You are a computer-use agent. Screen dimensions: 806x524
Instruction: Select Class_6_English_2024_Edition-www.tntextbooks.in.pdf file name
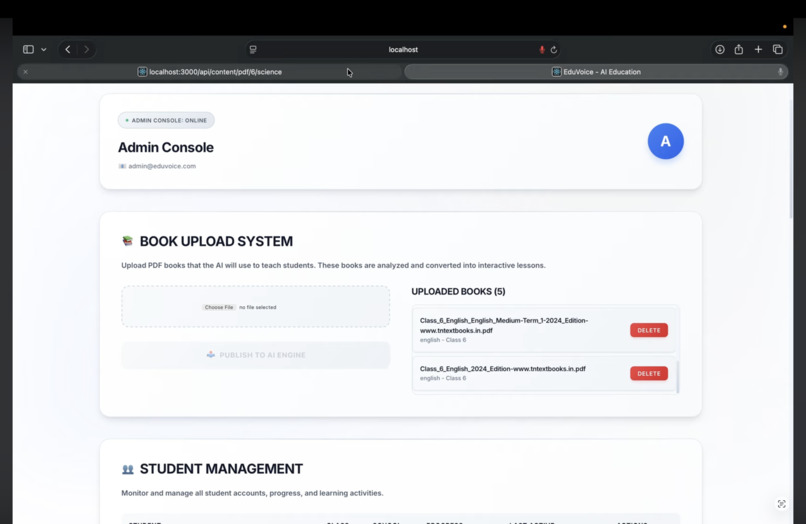coord(503,369)
